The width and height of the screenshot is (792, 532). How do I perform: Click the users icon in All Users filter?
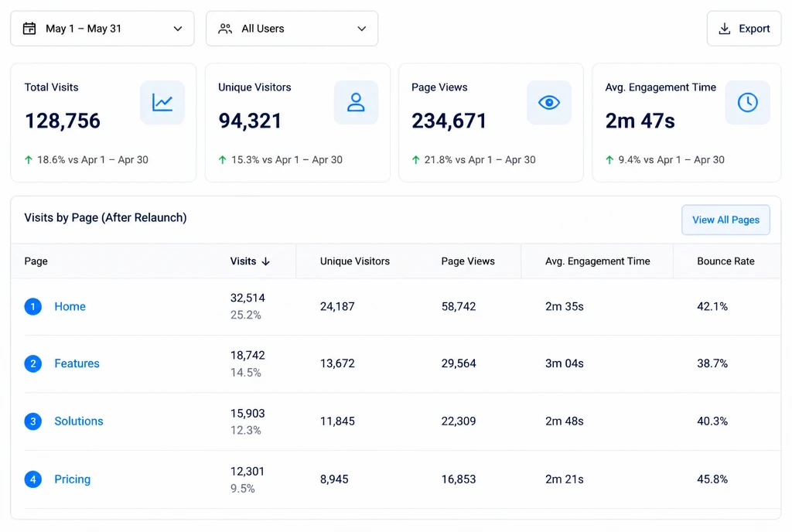point(225,29)
